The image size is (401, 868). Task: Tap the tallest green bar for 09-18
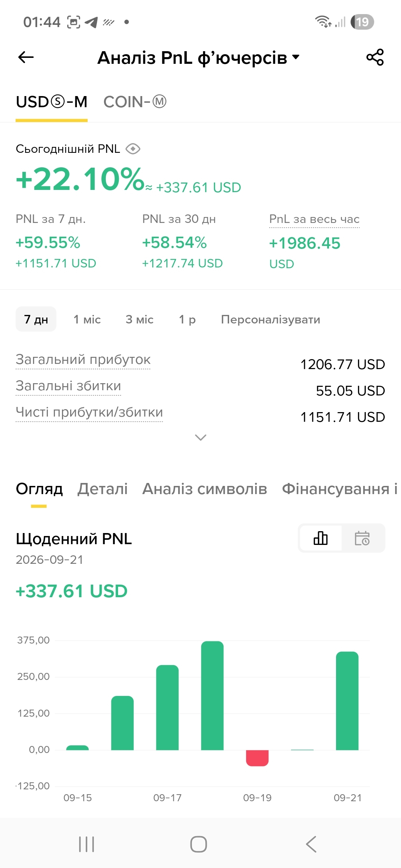coord(212,696)
